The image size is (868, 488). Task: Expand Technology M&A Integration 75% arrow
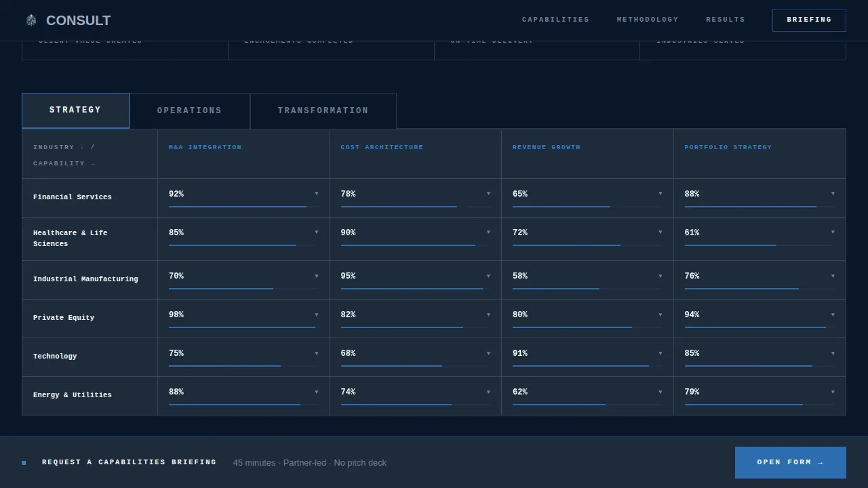tap(316, 353)
